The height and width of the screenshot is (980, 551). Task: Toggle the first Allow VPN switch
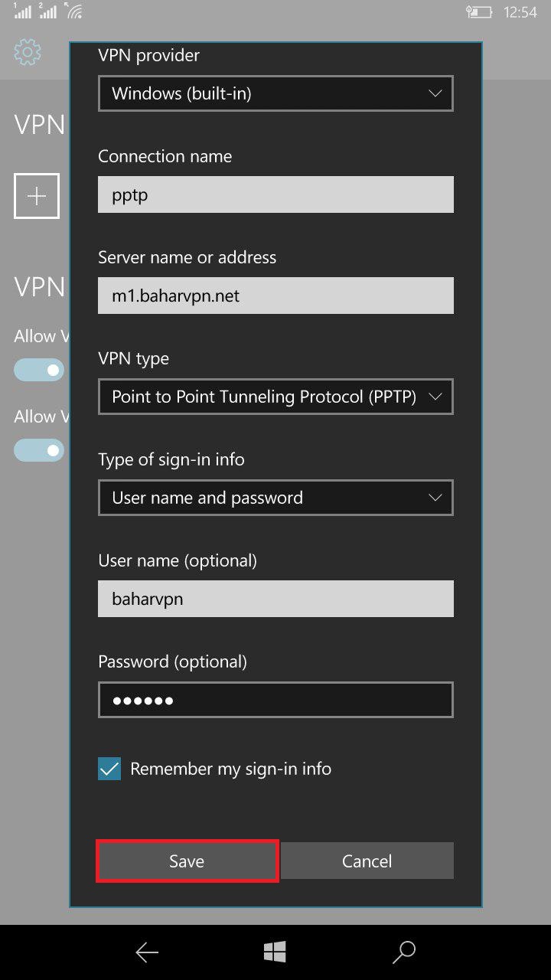(x=39, y=370)
